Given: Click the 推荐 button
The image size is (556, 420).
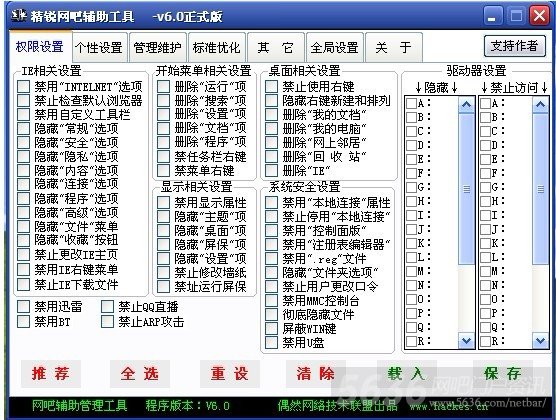Looking at the screenshot, I should [51, 374].
